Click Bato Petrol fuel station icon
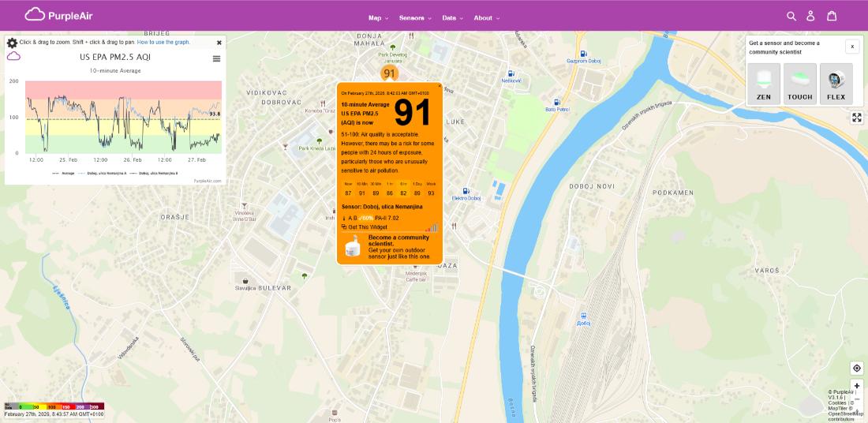Screen dimensions: 868x423 [557, 102]
